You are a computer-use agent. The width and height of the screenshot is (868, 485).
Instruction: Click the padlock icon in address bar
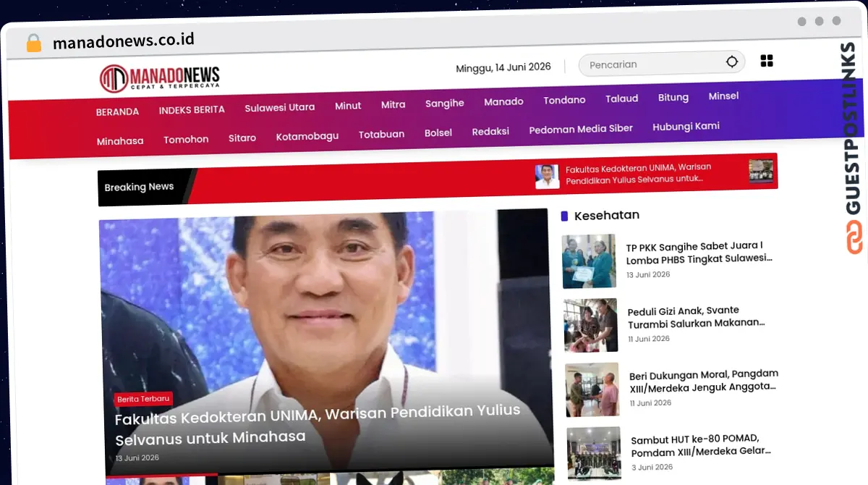coord(34,43)
